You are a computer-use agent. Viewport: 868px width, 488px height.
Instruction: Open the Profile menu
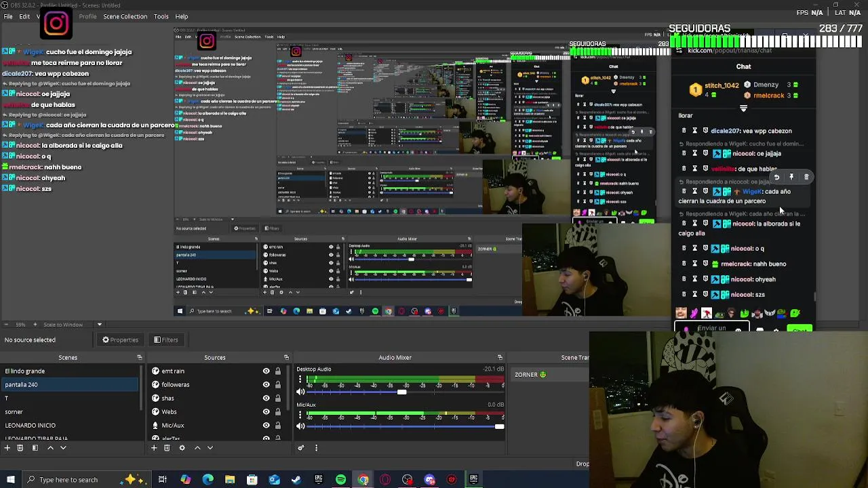[x=87, y=16]
